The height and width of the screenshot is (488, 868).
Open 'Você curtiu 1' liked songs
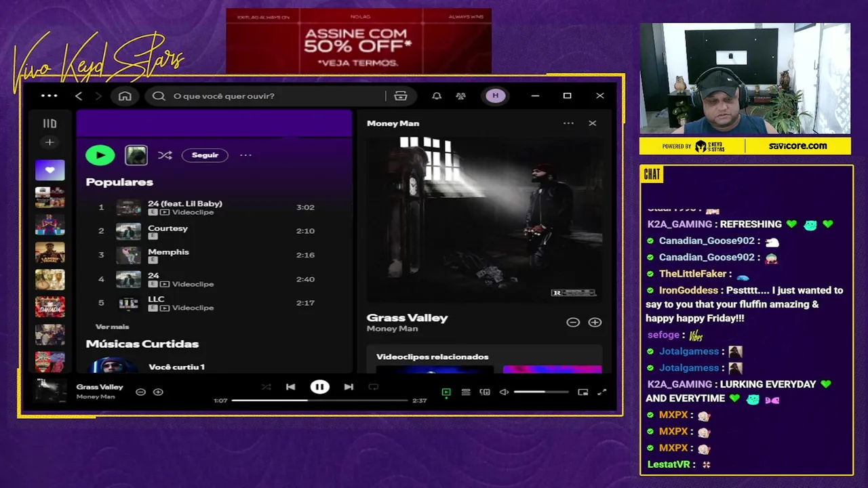click(176, 367)
